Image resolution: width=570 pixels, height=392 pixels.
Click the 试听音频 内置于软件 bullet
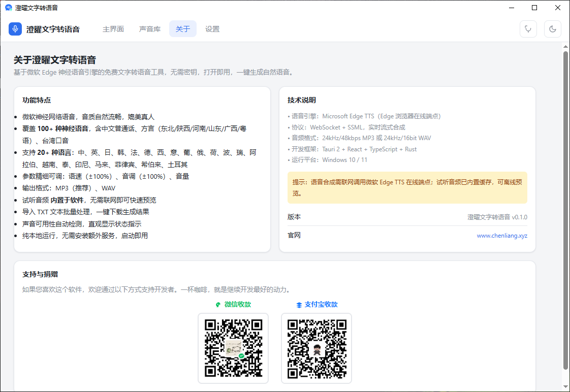tap(89, 200)
